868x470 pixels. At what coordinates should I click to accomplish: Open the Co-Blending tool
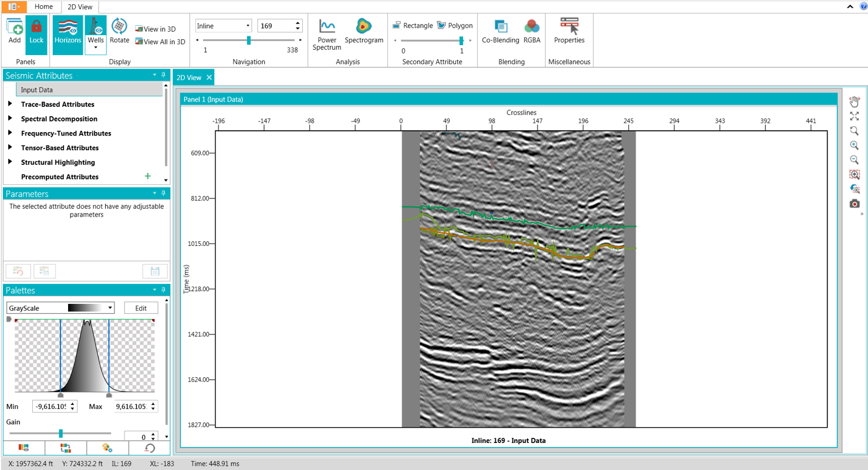click(501, 31)
